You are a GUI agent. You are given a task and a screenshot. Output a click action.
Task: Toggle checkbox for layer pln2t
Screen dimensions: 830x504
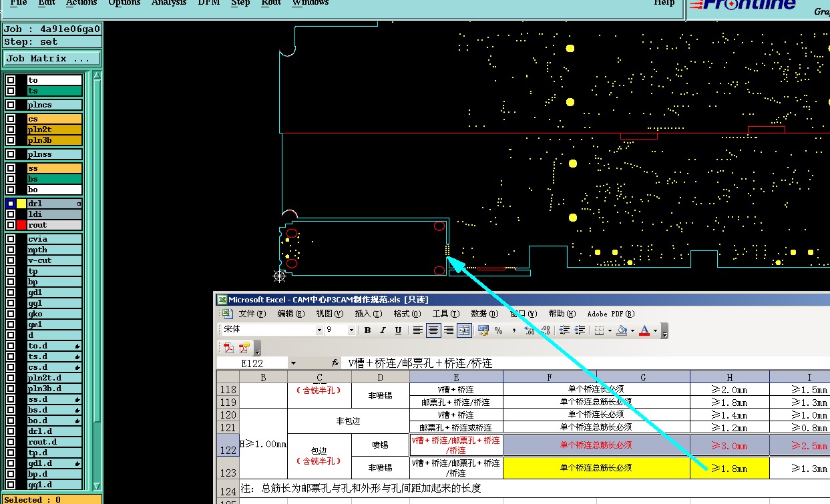(x=11, y=130)
